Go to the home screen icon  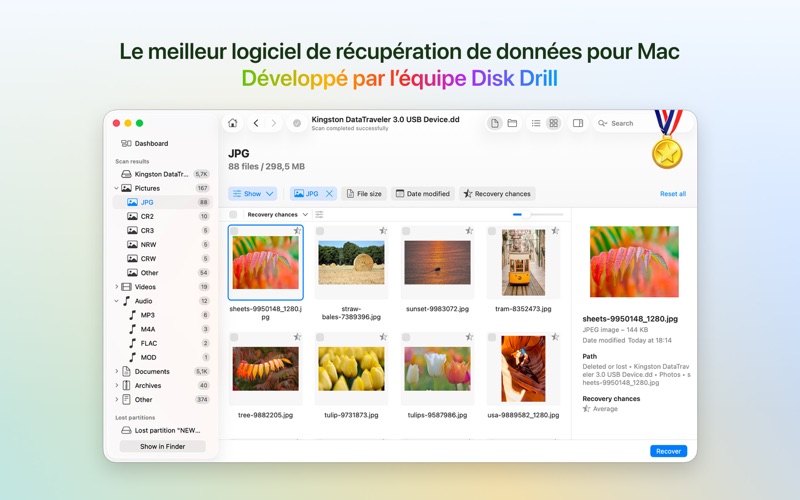pyautogui.click(x=233, y=123)
